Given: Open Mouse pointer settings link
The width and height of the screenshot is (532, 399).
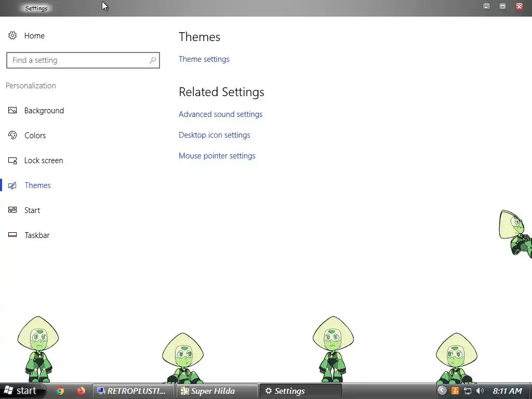Looking at the screenshot, I should click(x=217, y=156).
